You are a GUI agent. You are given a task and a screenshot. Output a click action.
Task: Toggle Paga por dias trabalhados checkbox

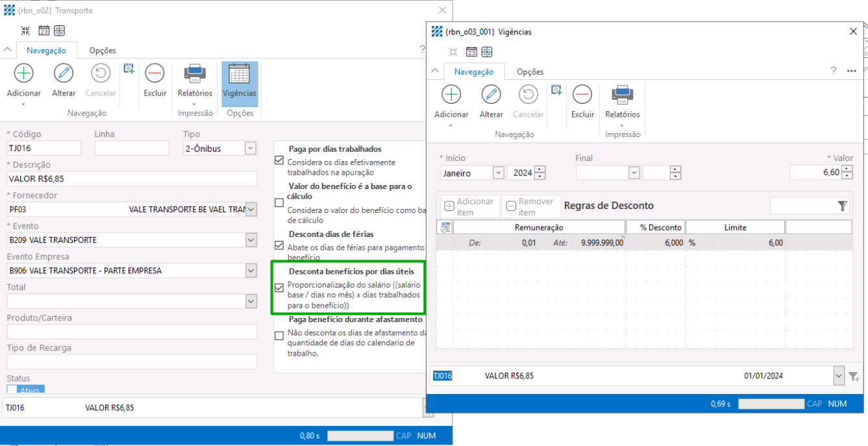pyautogui.click(x=279, y=160)
